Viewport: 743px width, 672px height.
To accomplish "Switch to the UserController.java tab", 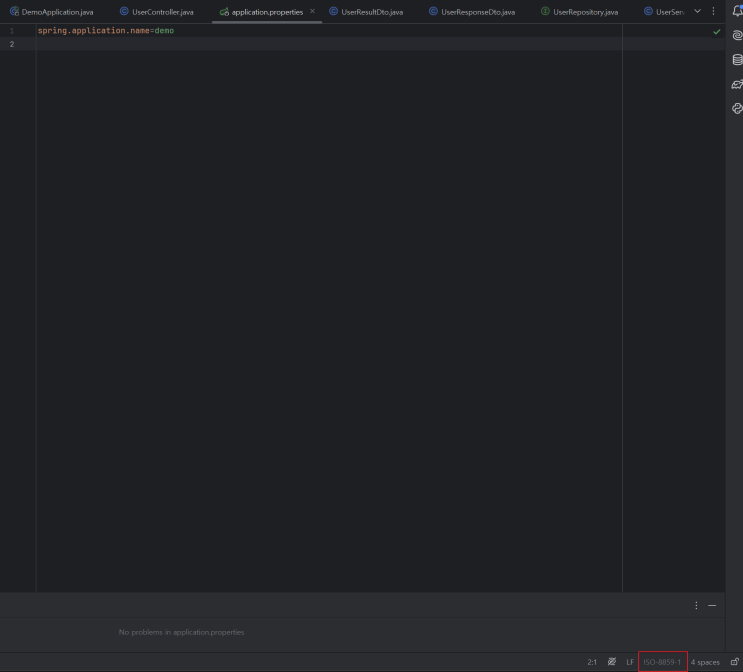I will pyautogui.click(x=157, y=12).
